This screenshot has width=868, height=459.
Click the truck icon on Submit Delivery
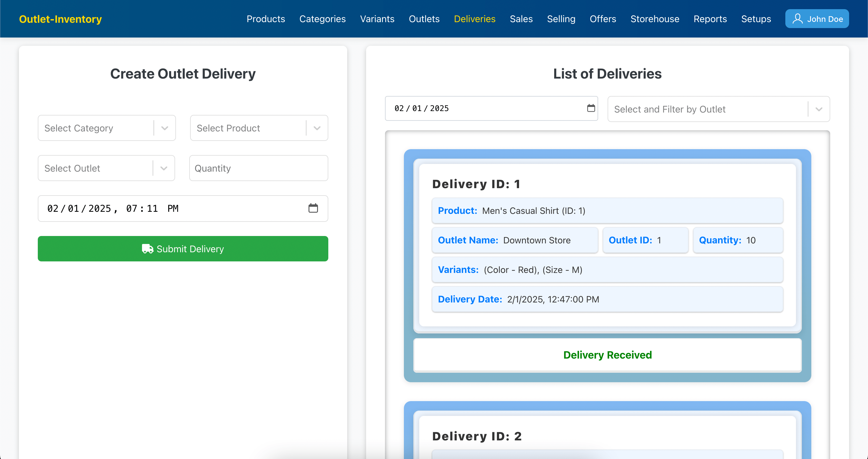point(148,249)
